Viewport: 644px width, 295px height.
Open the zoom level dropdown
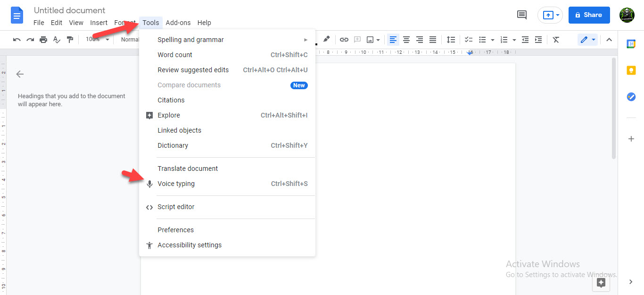click(98, 40)
